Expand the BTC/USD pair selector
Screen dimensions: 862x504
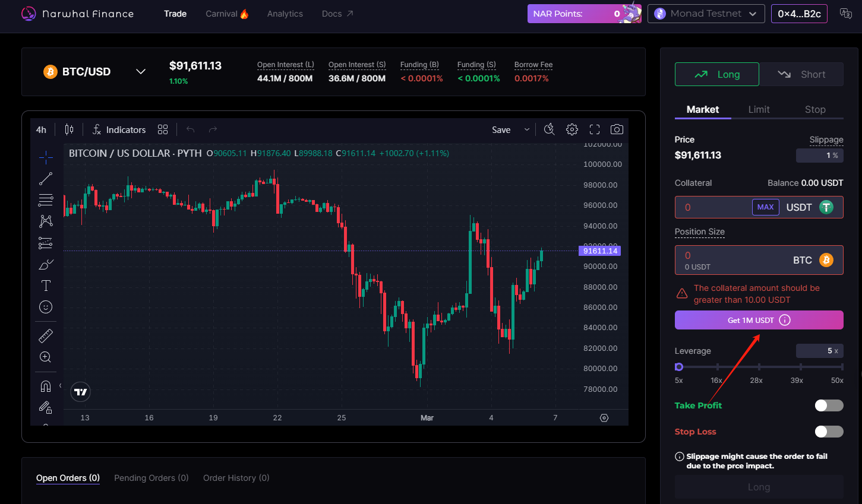click(x=141, y=72)
